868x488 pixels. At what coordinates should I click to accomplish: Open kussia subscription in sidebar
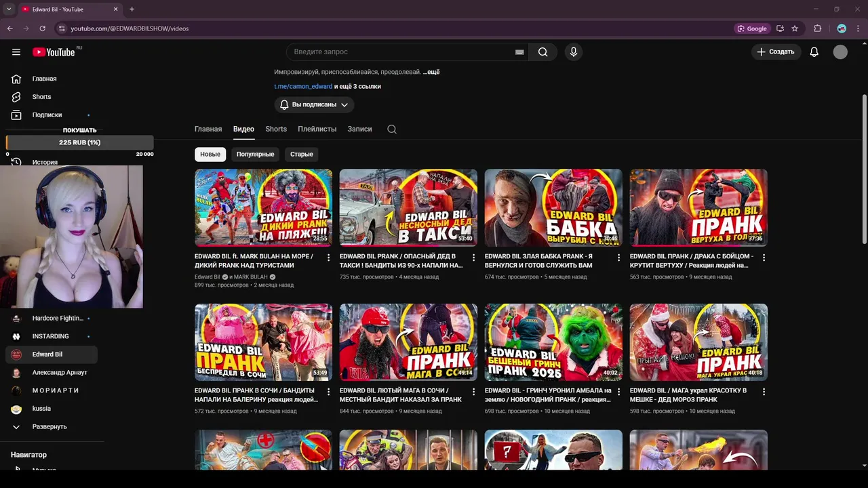[52, 409]
